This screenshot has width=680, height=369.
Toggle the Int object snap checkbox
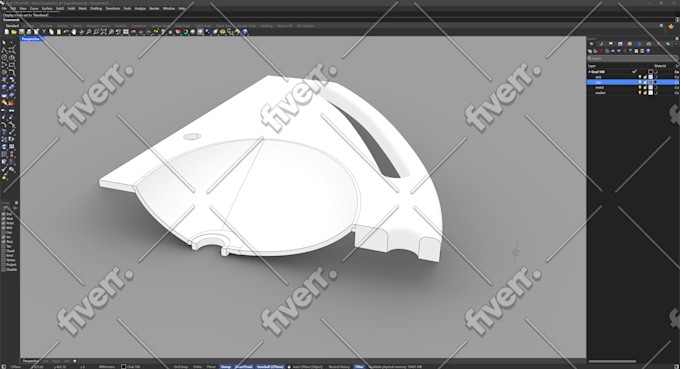3,237
